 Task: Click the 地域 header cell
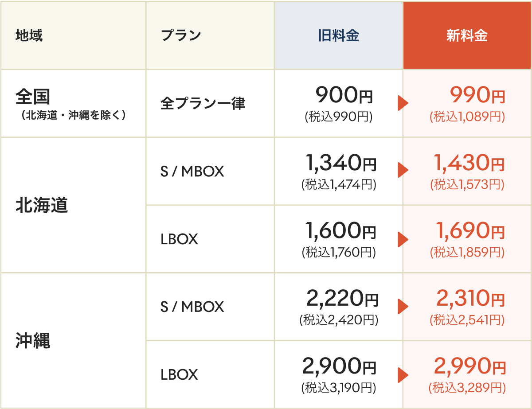[73, 35]
